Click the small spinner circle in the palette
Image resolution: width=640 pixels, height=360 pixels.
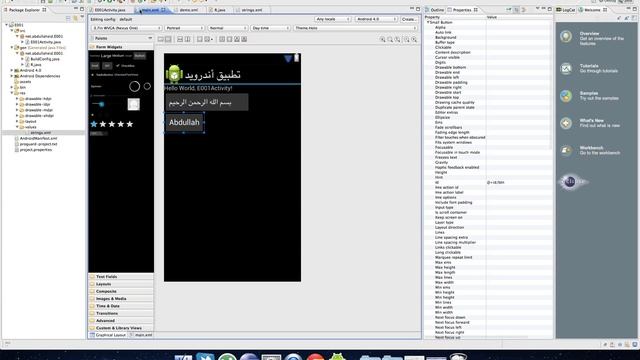[x=147, y=86]
